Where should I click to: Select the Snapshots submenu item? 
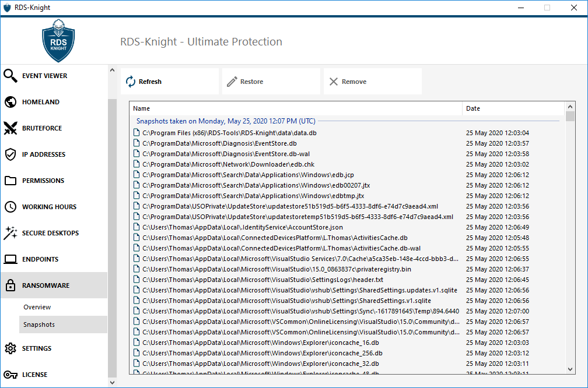(38, 324)
